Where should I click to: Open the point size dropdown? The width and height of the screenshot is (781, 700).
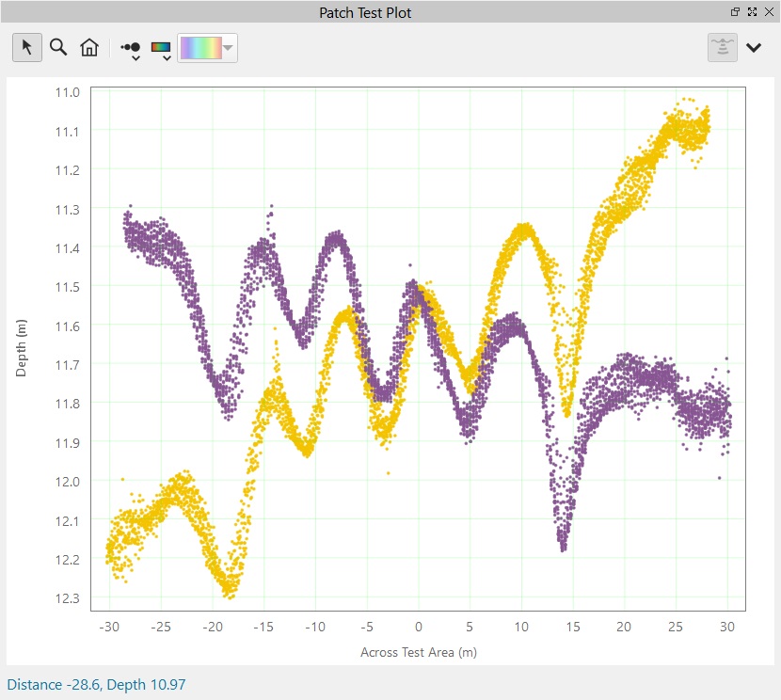click(x=132, y=49)
